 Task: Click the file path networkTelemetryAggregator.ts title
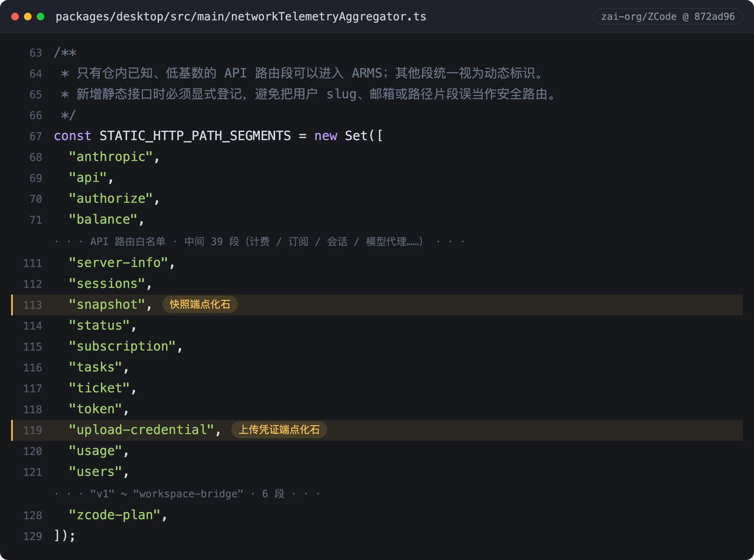[241, 17]
